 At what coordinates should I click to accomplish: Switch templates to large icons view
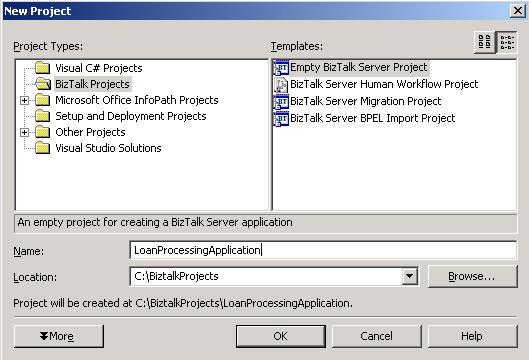pyautogui.click(x=485, y=43)
